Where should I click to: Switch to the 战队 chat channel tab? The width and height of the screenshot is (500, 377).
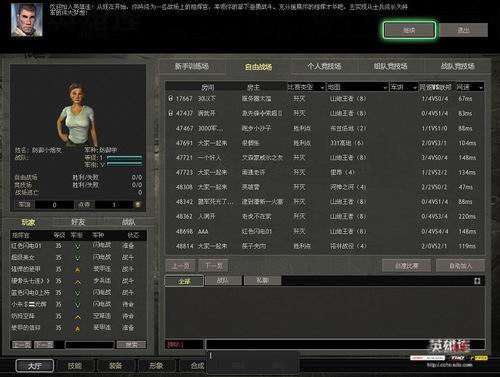223,280
